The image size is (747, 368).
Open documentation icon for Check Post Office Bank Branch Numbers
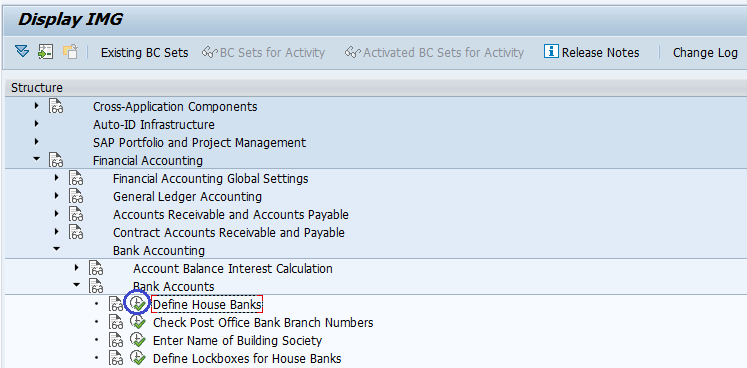click(x=116, y=323)
